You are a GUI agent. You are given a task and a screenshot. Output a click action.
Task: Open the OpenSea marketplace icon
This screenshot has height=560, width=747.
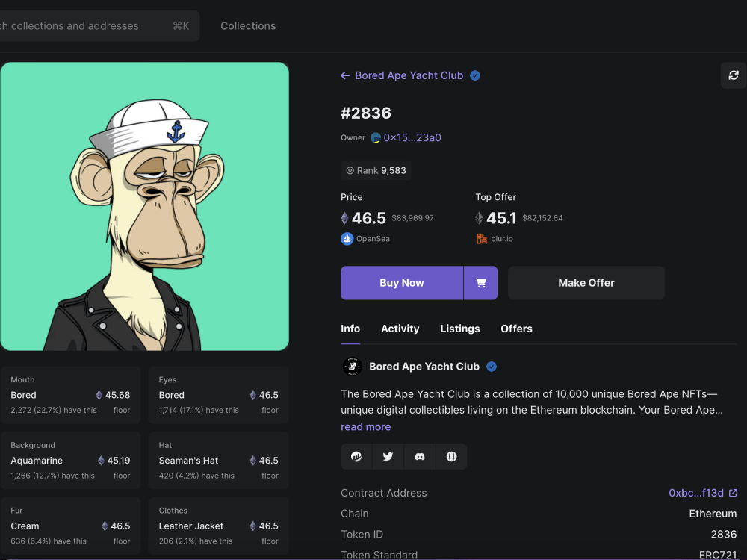(x=346, y=239)
